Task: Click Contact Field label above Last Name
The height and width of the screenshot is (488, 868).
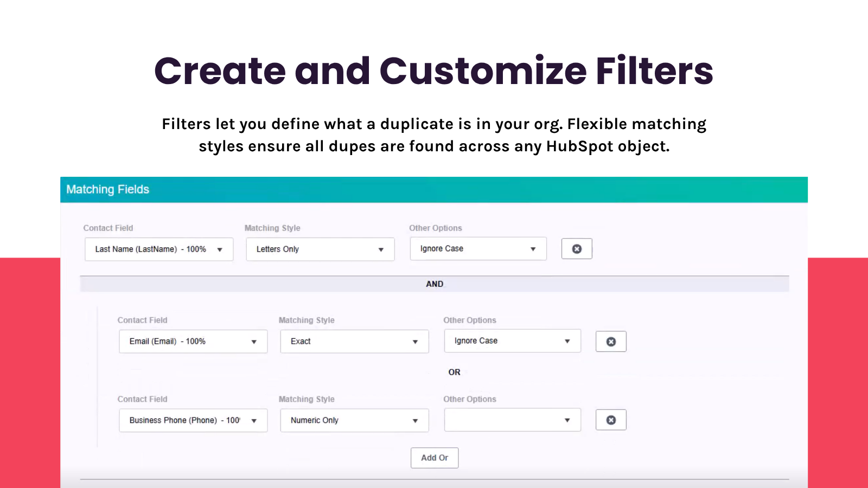Action: click(x=108, y=228)
